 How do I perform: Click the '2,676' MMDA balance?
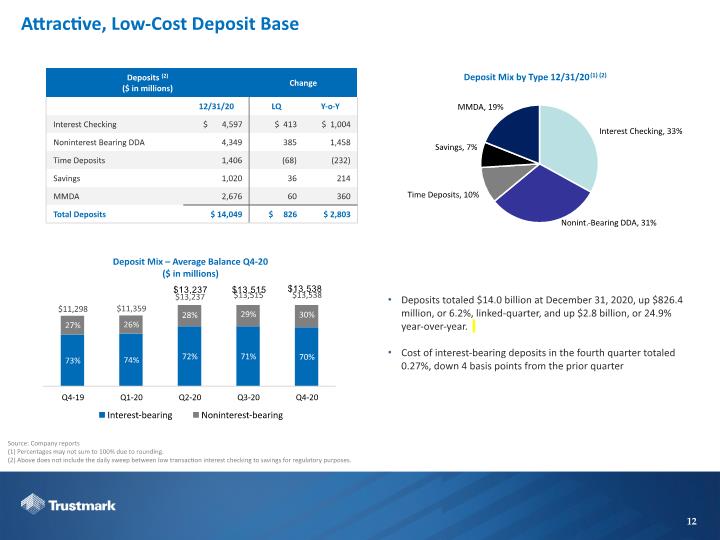click(232, 196)
